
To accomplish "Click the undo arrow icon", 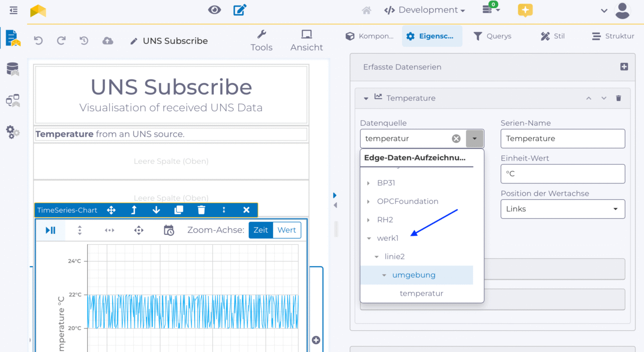I will tap(38, 41).
